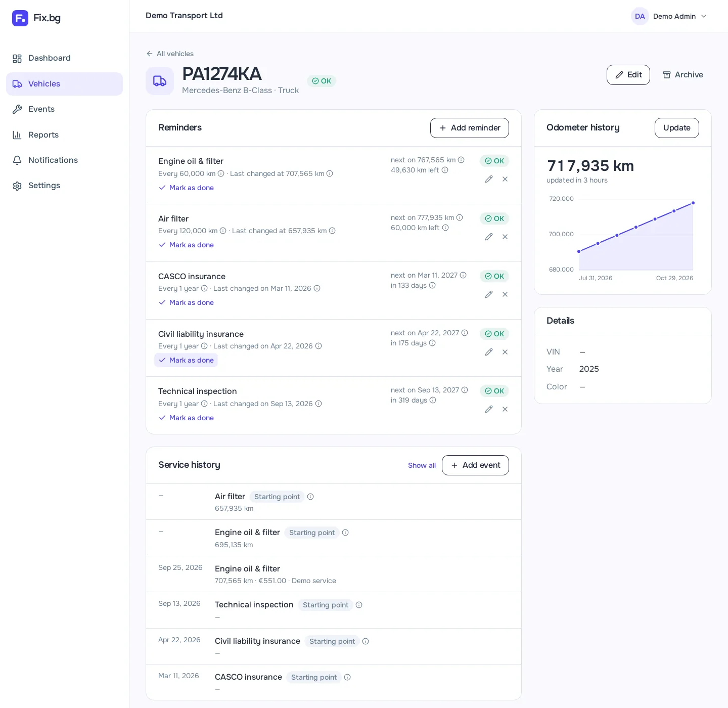Click pencil icon for CASCO insurance reminder
Viewport: 728px width, 708px height.
click(489, 294)
